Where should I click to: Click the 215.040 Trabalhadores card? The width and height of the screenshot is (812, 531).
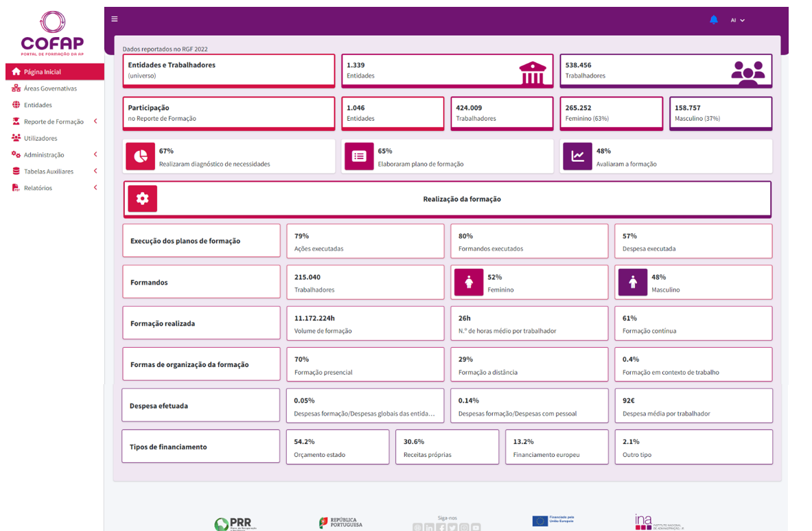[x=366, y=282]
